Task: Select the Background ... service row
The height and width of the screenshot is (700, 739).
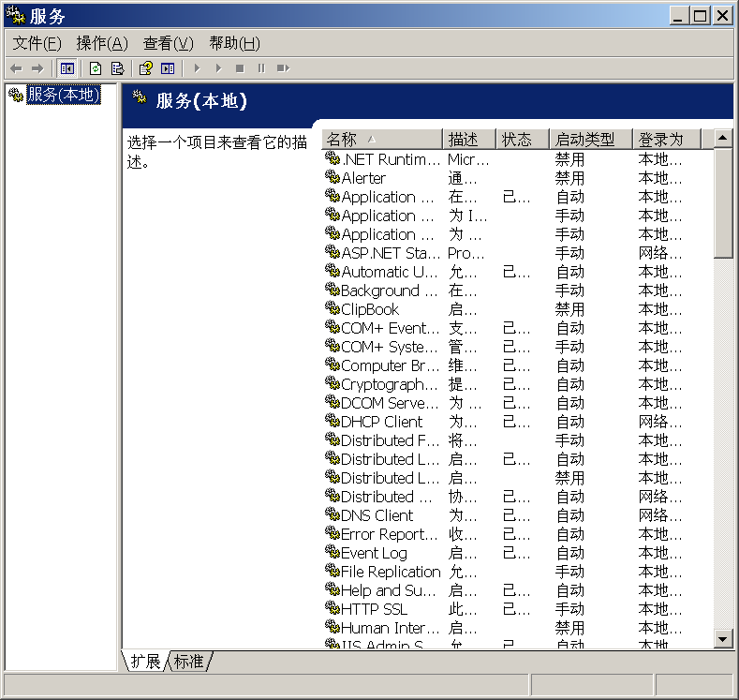Action: click(x=518, y=290)
